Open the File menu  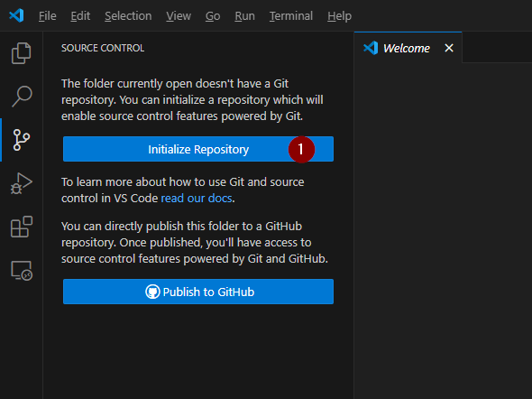point(47,16)
